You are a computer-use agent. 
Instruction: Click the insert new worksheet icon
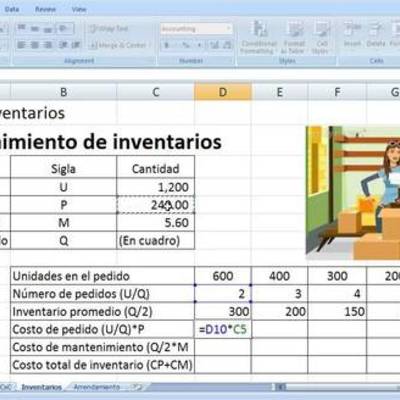(137, 387)
